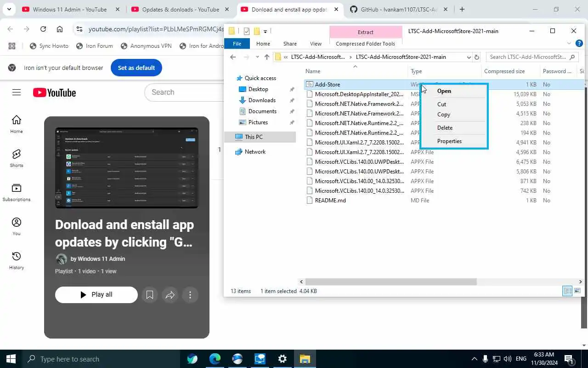Open the Anonymous VPN bookmark
588x368 pixels.
click(146, 46)
